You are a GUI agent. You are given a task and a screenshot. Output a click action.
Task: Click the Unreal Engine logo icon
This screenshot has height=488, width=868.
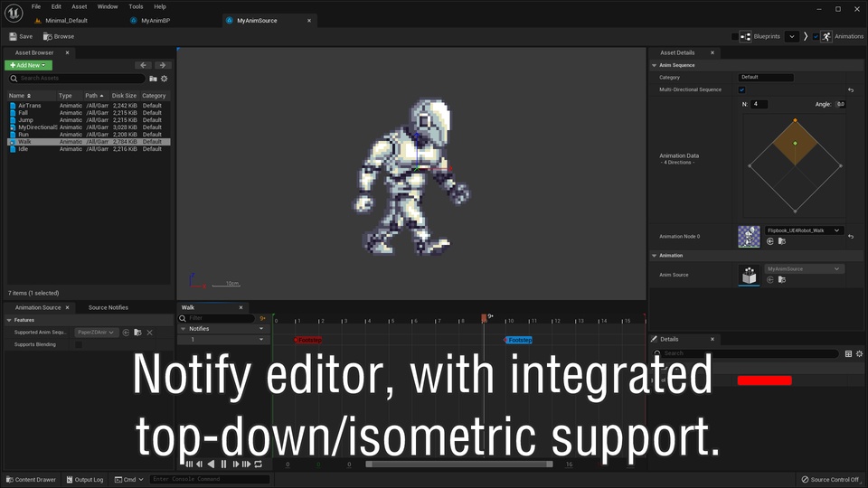14,13
